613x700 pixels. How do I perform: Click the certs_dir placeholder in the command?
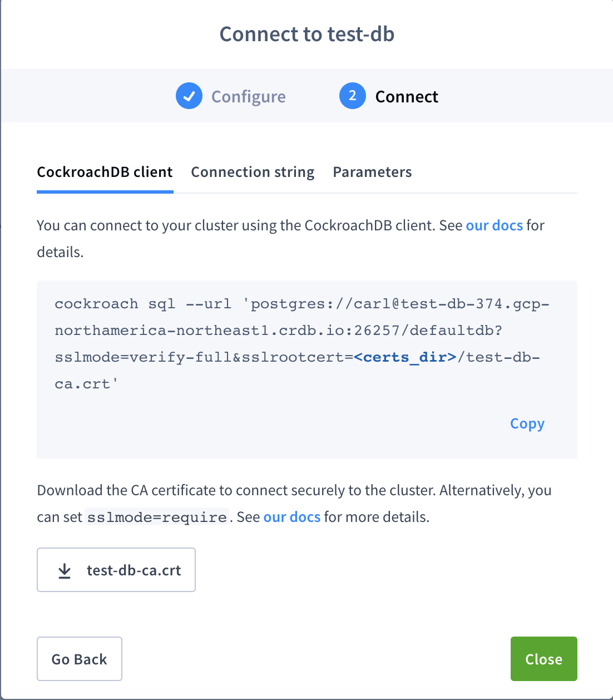(x=406, y=357)
